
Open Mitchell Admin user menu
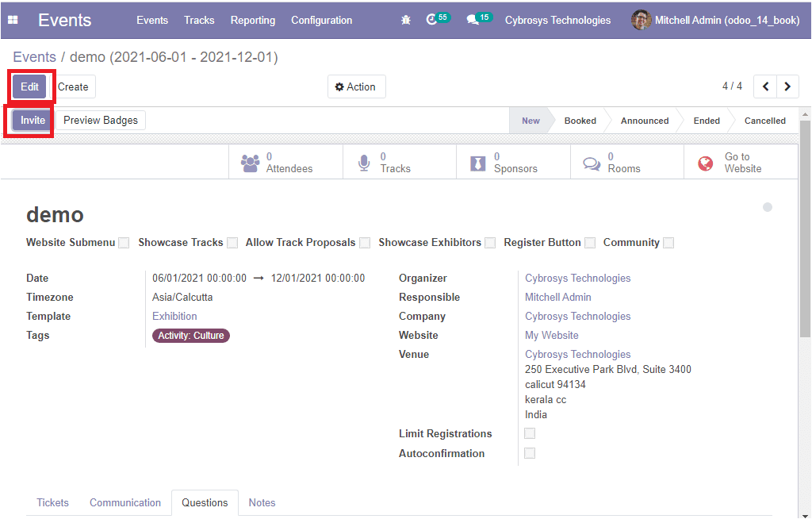pos(715,20)
